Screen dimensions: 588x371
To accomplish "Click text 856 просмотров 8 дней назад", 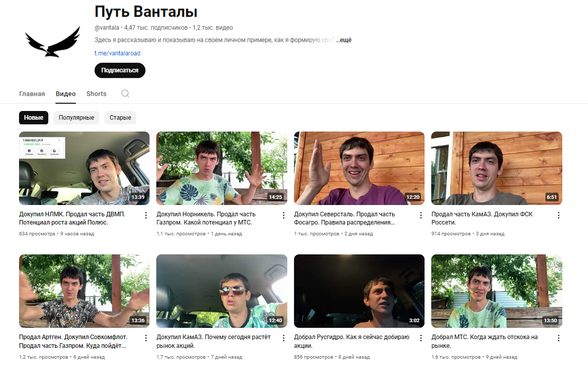I will pos(332,357).
